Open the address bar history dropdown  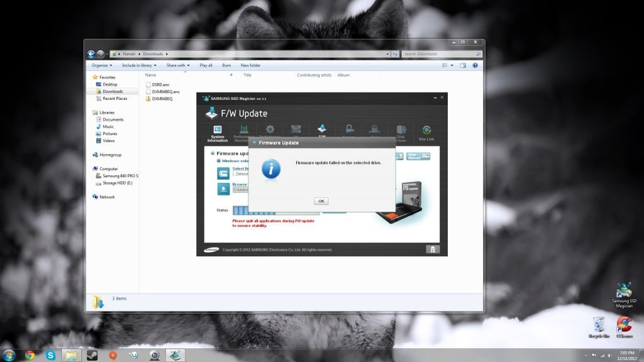(x=387, y=54)
